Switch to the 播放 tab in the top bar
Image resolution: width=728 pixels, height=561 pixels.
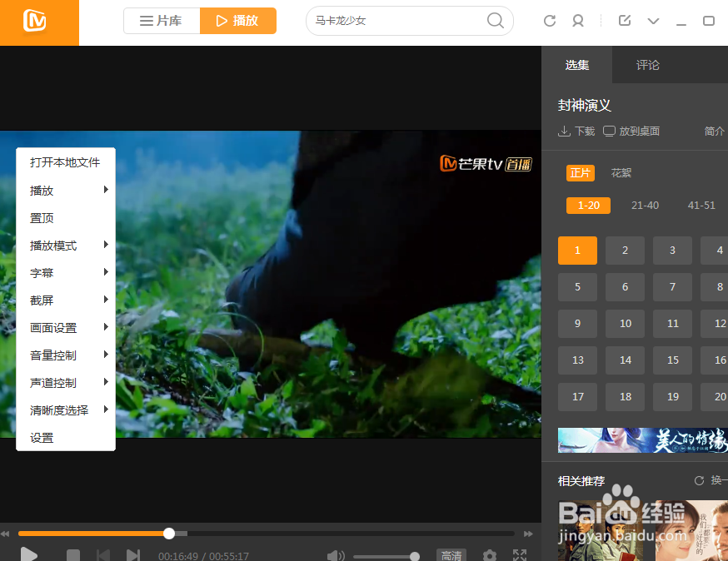[x=237, y=21]
